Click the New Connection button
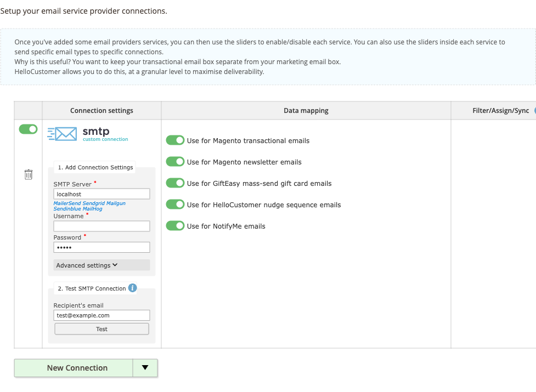Viewport: 536px width, 392px height. pos(74,368)
